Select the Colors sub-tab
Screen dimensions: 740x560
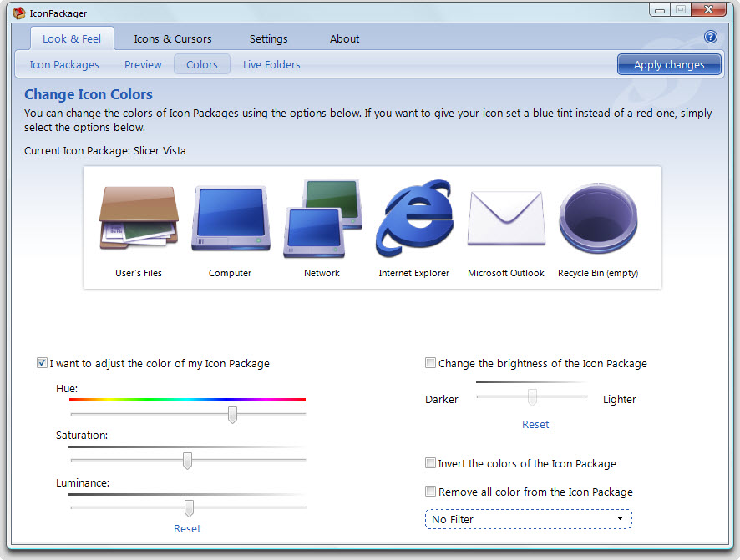[x=202, y=64]
